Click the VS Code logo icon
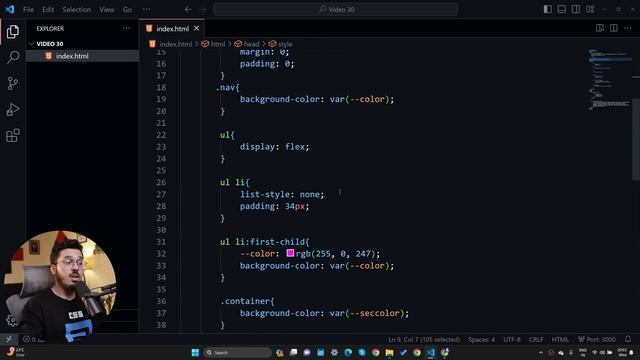Viewport: 640px width, 360px height. pos(9,9)
